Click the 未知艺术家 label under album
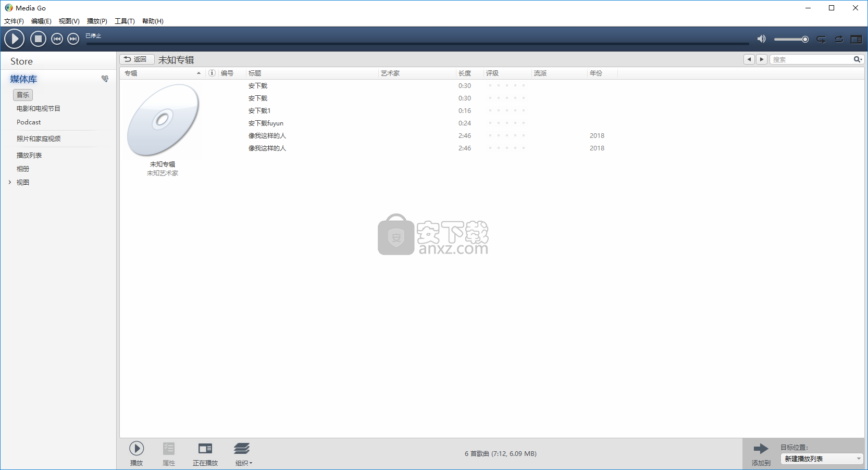Screen dimensions: 868x470 (x=163, y=173)
